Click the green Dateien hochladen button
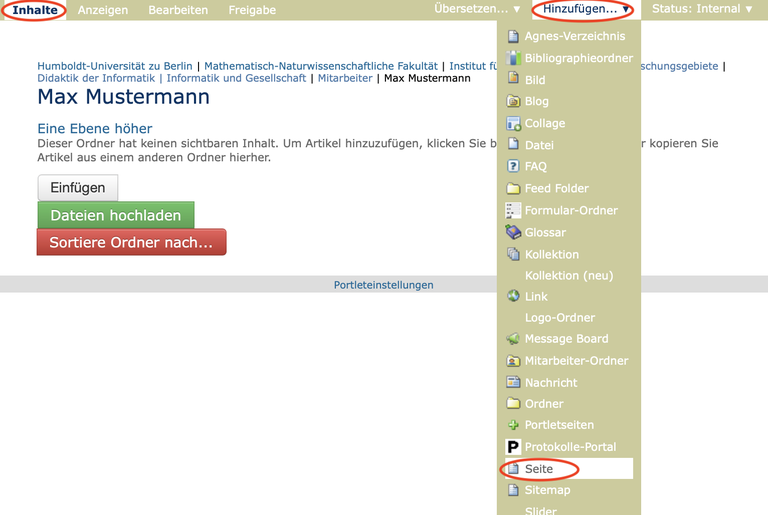The height and width of the screenshot is (515, 768). click(x=116, y=215)
